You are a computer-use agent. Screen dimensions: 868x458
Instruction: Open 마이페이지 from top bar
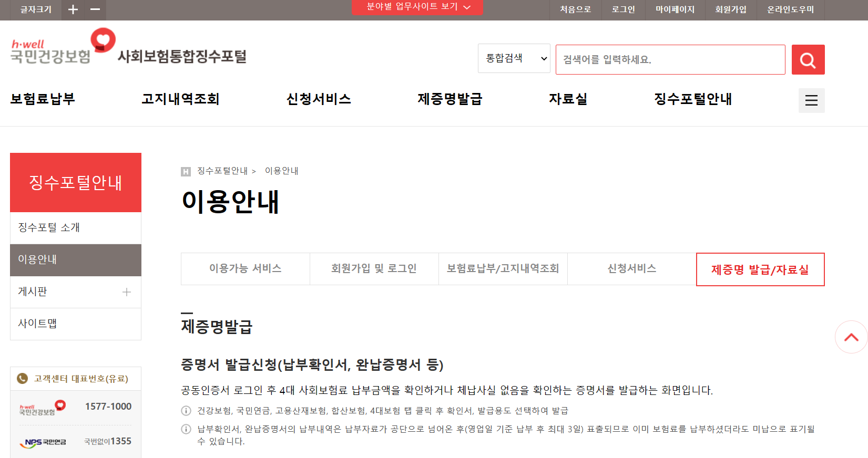coord(675,9)
